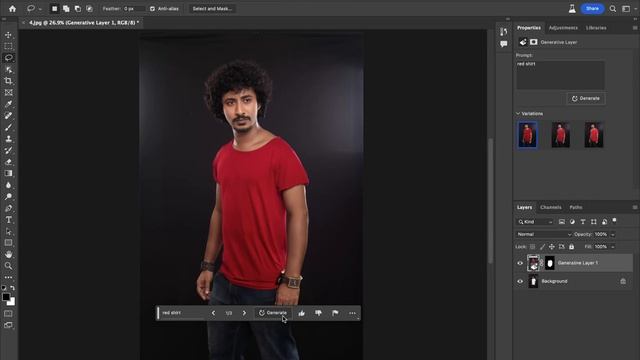
Task: Toggle the Anti-alias checkbox
Action: 152,9
